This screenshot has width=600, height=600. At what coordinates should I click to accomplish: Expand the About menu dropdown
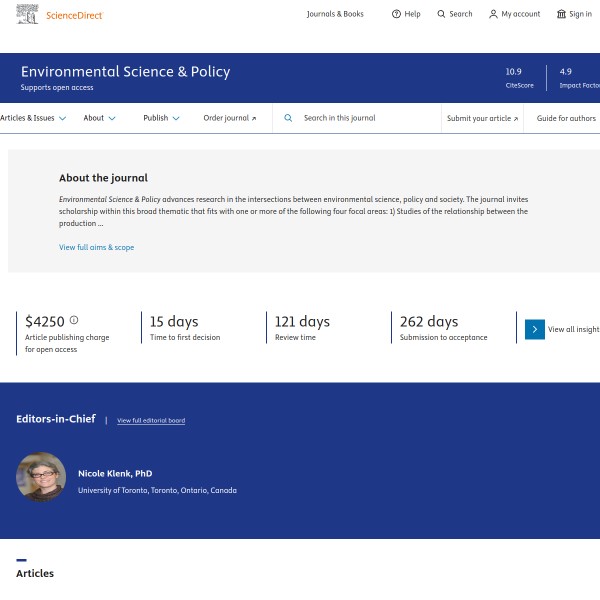tap(112, 118)
